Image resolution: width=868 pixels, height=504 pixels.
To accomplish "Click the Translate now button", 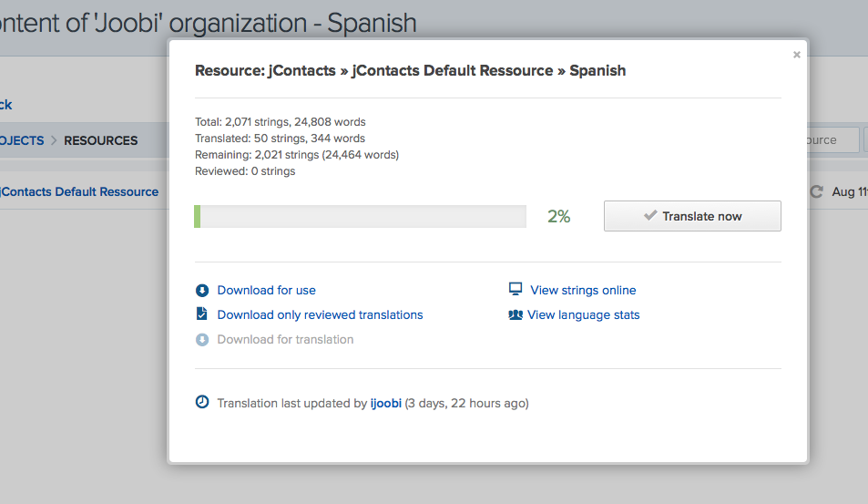I will click(x=692, y=216).
